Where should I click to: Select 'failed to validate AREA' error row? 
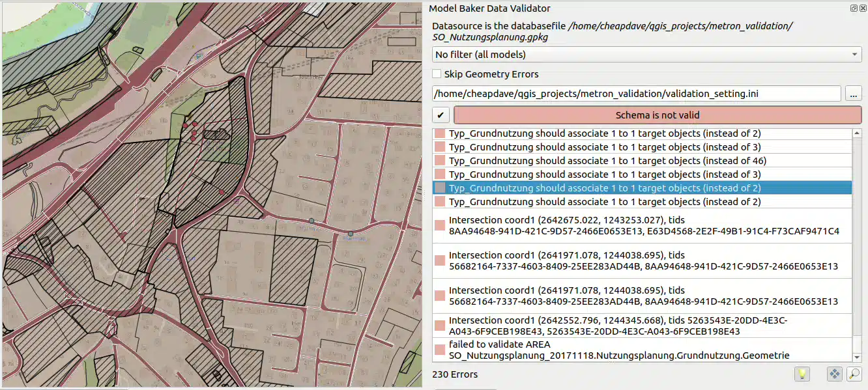tap(618, 350)
